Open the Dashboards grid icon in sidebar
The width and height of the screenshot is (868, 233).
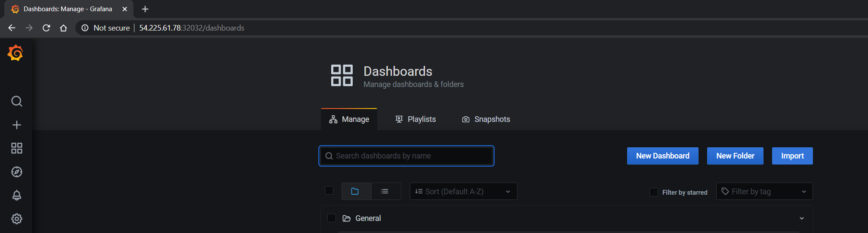pos(16,149)
